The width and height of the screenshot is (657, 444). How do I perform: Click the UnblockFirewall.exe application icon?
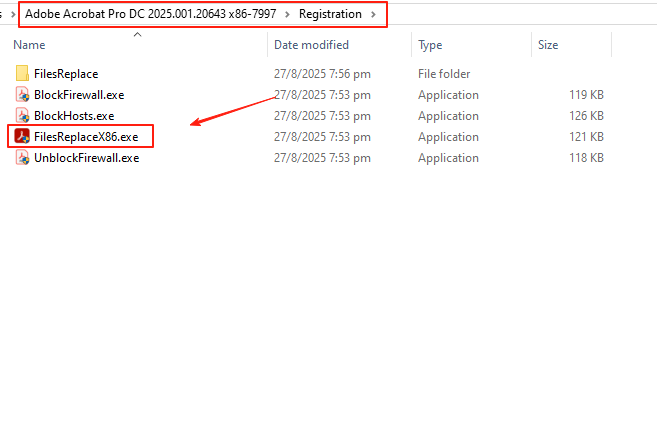point(23,158)
